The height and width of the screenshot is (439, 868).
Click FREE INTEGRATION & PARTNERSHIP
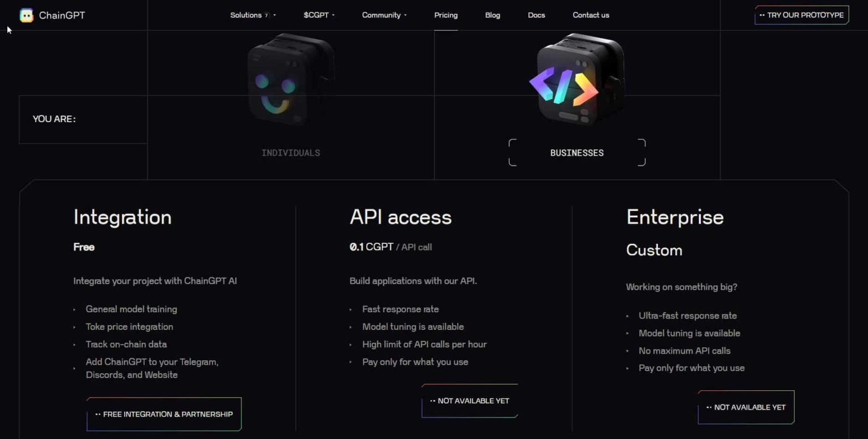pos(164,414)
